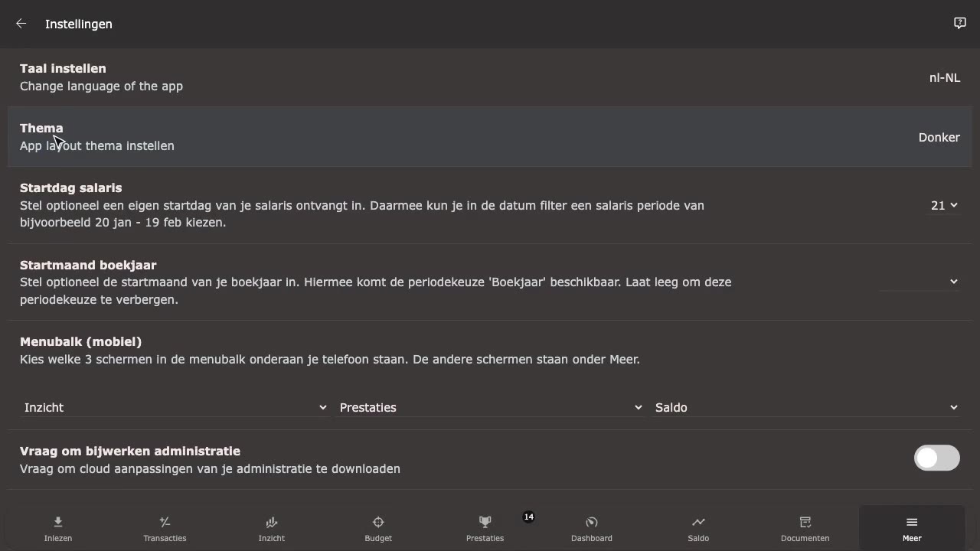The height and width of the screenshot is (551, 980).
Task: Open the Inzicht chart icon
Action: click(272, 522)
